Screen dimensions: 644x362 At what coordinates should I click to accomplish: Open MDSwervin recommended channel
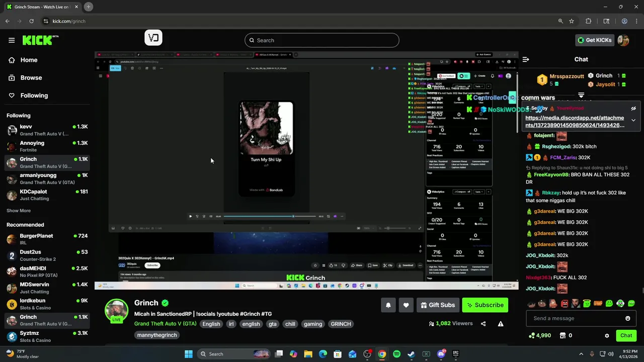pyautogui.click(x=47, y=288)
